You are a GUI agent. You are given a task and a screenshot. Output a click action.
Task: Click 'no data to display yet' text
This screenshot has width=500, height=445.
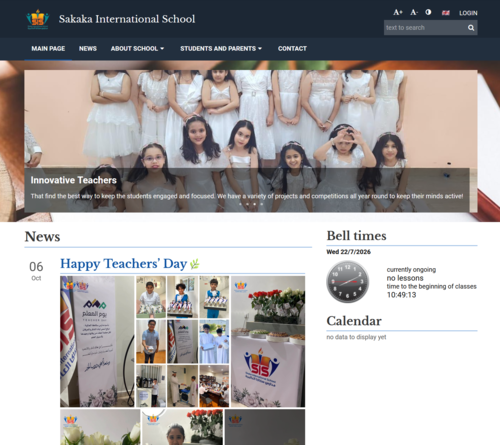pos(356,337)
